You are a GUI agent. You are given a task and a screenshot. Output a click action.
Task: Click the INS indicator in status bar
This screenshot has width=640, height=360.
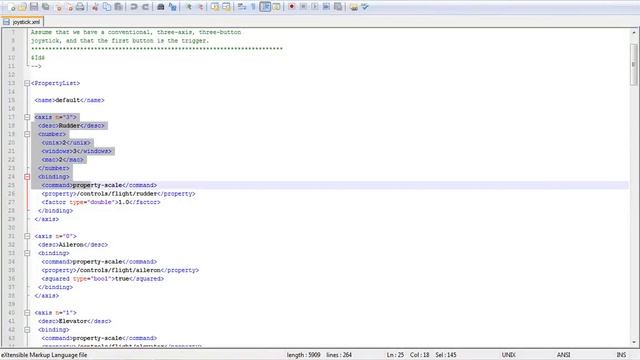pos(621,355)
